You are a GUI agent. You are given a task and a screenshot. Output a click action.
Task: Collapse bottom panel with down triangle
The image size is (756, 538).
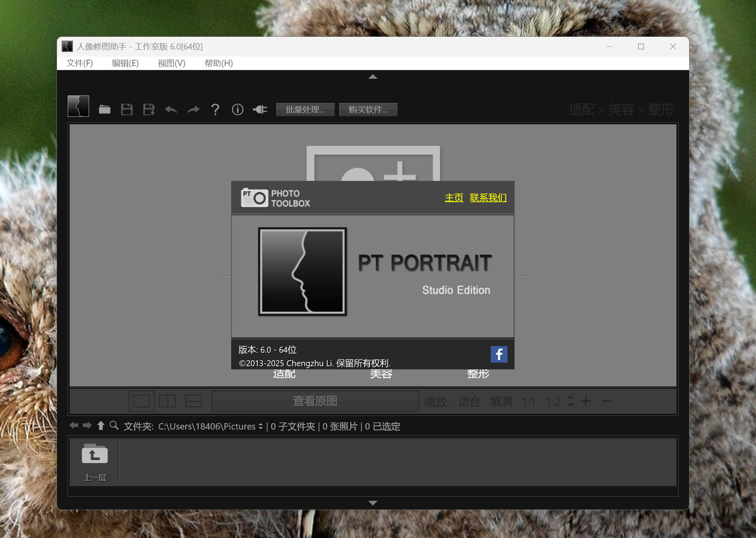click(372, 503)
